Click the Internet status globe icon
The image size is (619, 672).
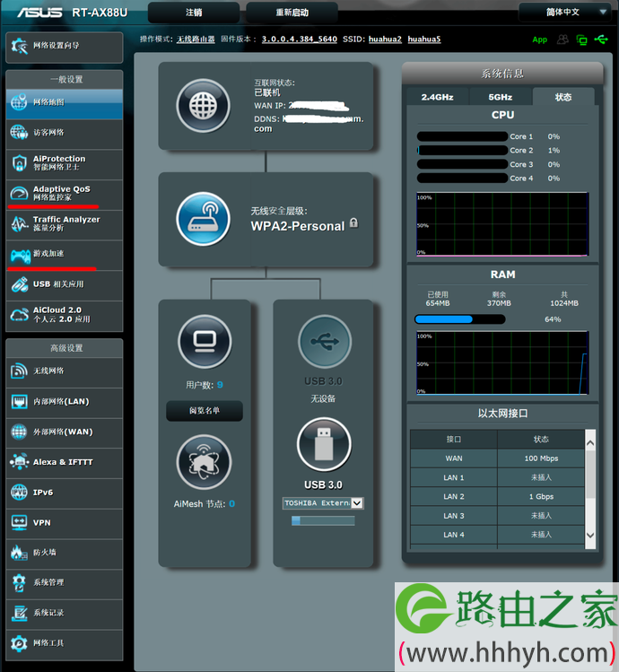coord(203,106)
